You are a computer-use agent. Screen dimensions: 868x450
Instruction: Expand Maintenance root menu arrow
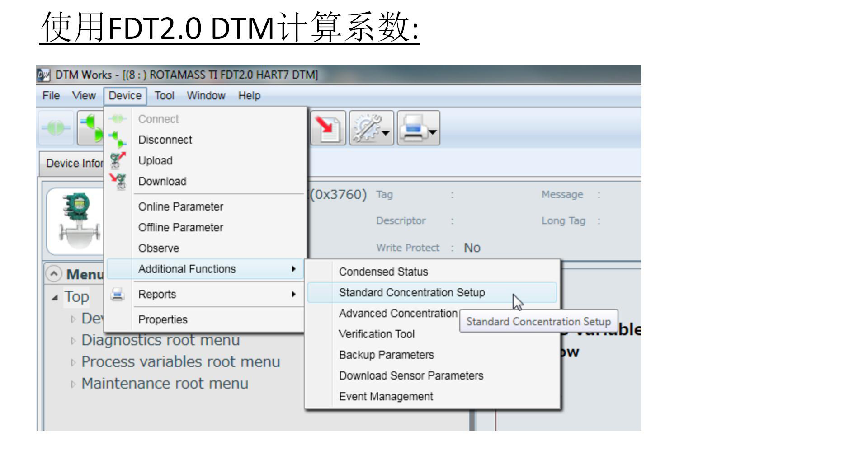pyautogui.click(x=73, y=384)
